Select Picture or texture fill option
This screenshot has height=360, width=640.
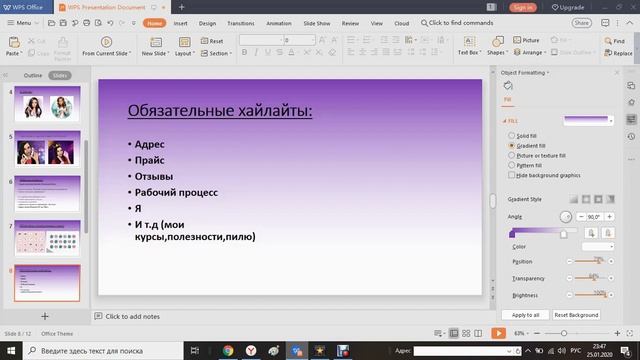pos(537,156)
